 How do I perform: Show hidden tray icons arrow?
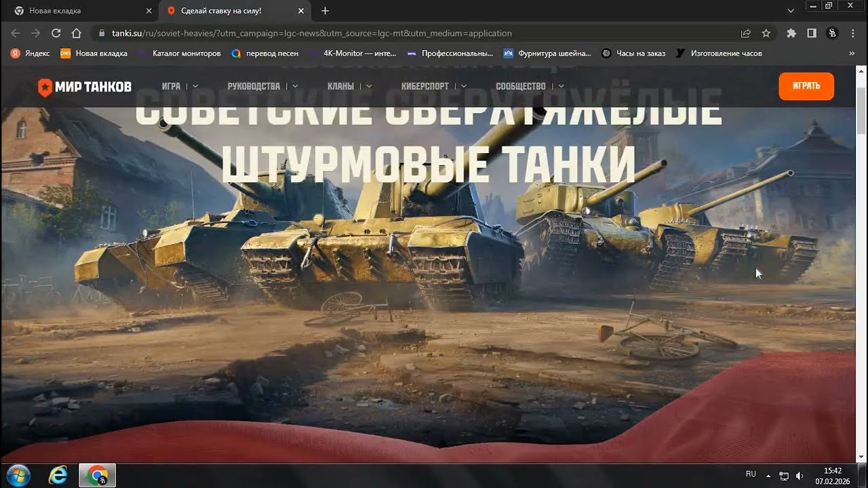tap(768, 475)
